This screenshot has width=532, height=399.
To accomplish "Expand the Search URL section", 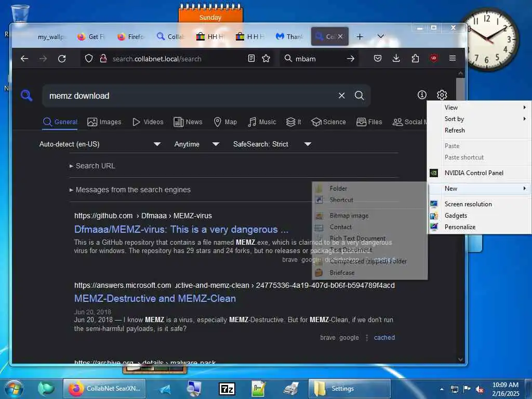I will (x=92, y=166).
